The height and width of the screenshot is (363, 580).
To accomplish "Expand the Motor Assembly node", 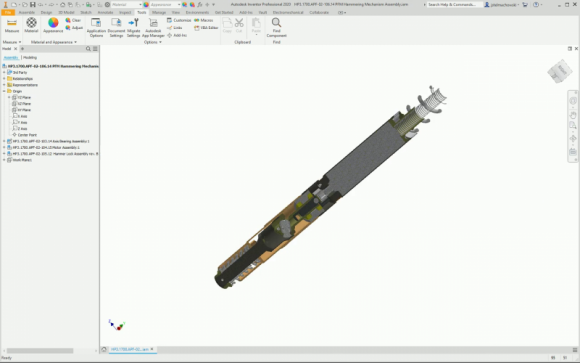I will pyautogui.click(x=4, y=148).
